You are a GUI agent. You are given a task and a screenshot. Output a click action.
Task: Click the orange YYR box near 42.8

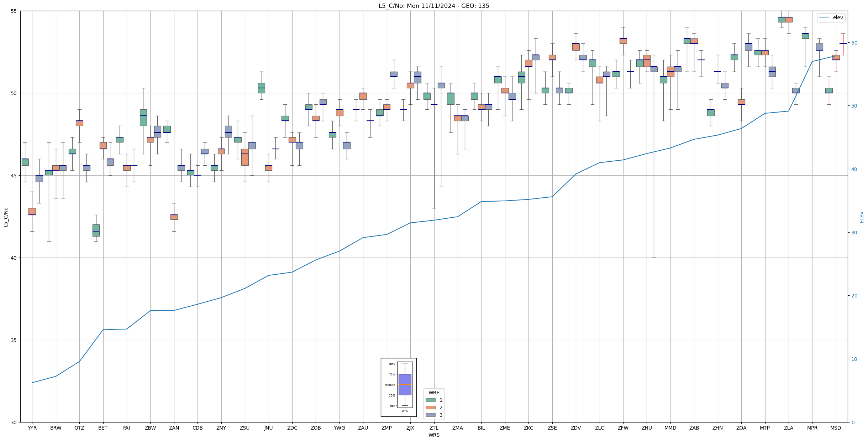(x=32, y=211)
